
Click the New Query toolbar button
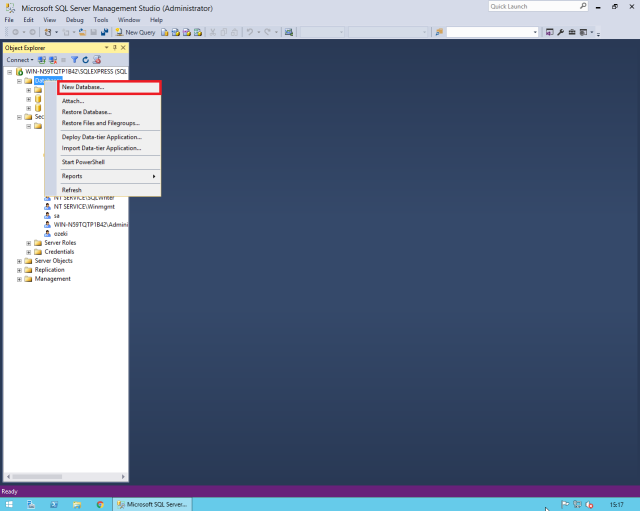(x=135, y=32)
